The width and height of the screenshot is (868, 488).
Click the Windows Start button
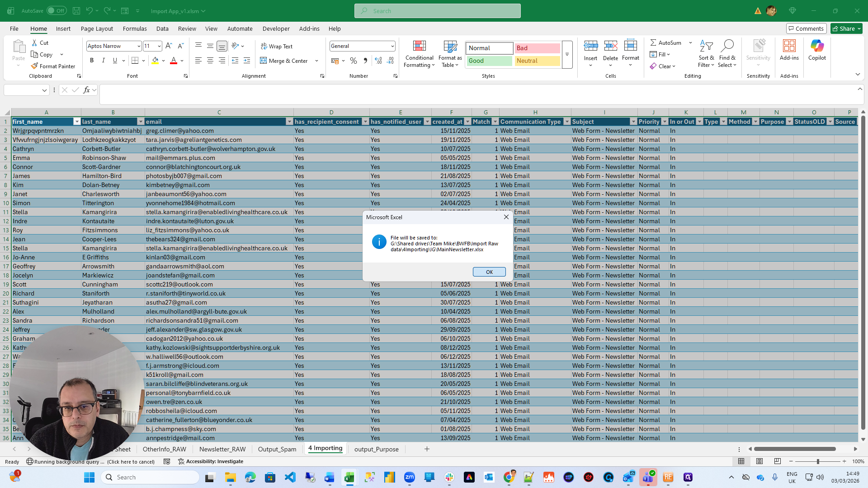(90, 477)
